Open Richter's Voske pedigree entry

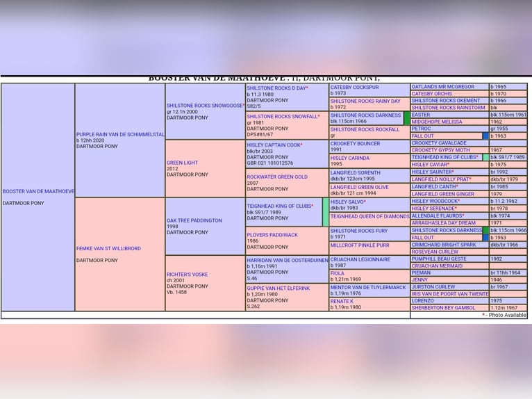click(x=187, y=275)
